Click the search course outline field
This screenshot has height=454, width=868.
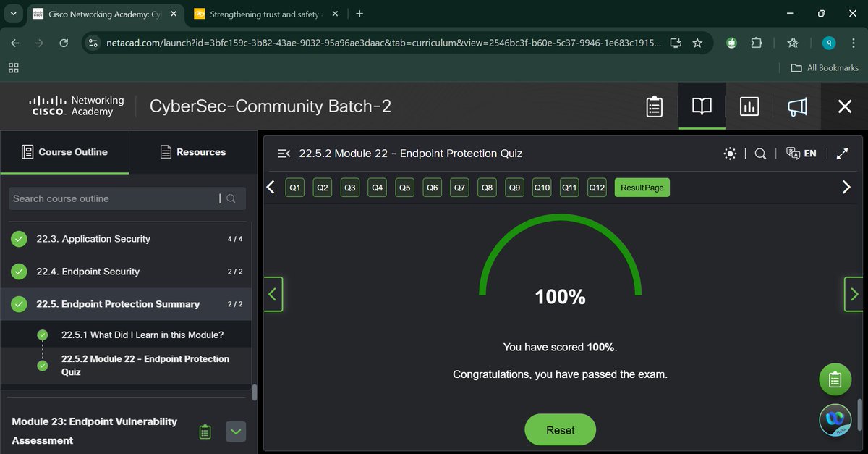point(116,198)
